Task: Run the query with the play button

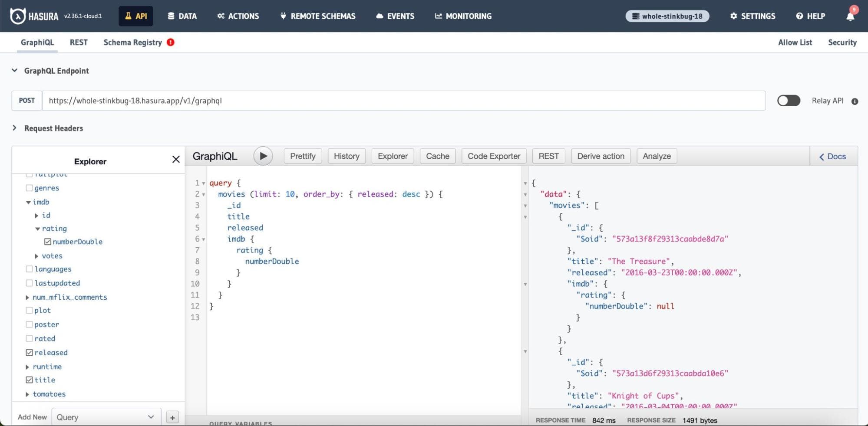Action: coord(263,156)
